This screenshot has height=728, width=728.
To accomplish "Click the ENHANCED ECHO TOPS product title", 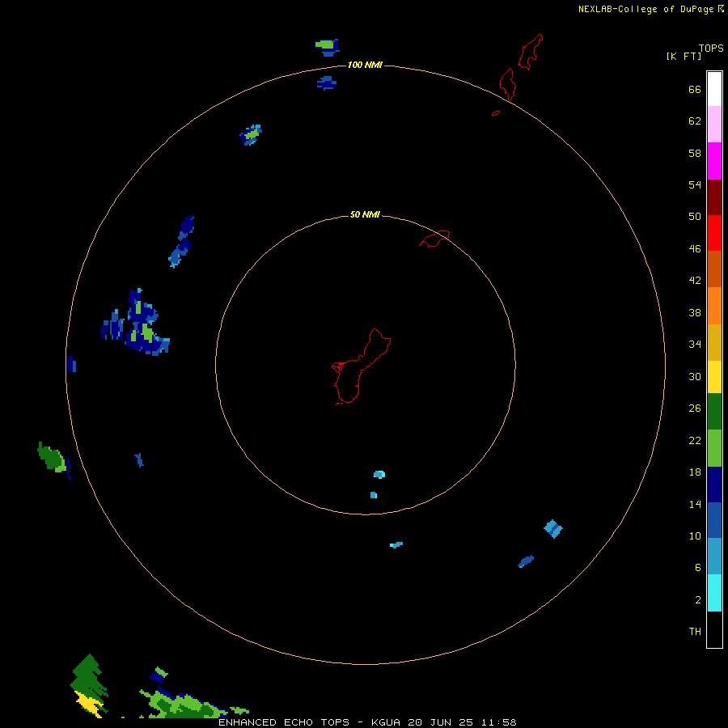I will pyautogui.click(x=284, y=722).
